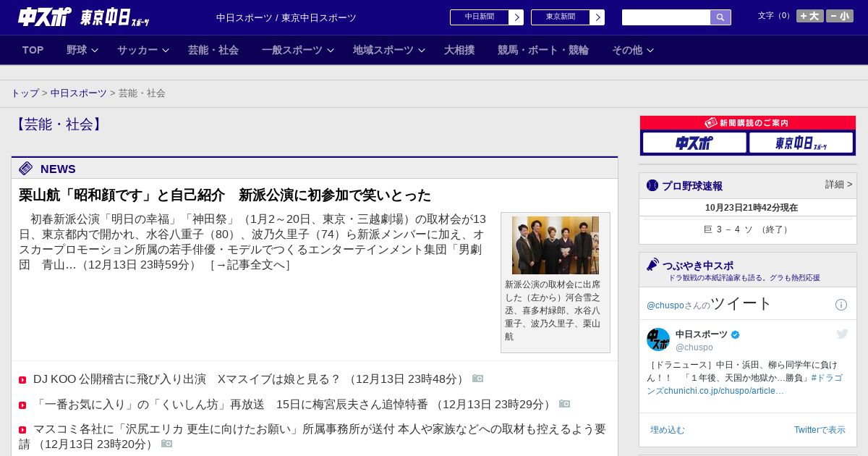
Task: Click the @chuspo link in tweets header
Action: (x=665, y=305)
